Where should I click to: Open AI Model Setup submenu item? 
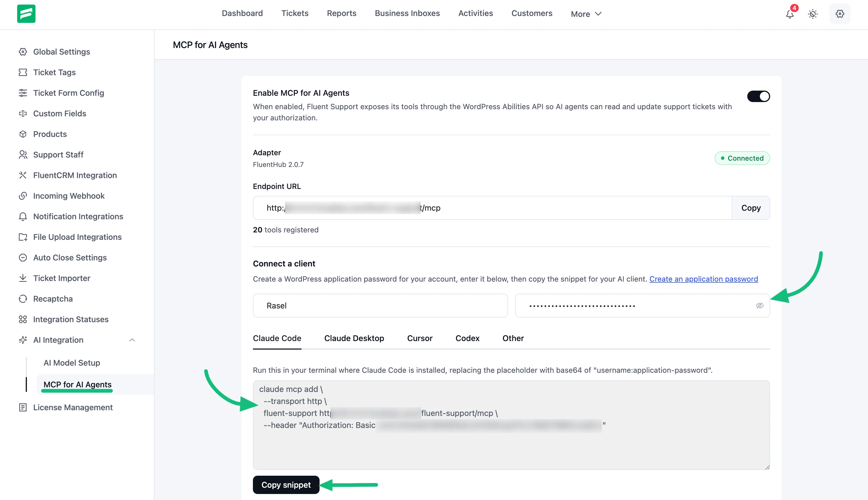(x=72, y=363)
